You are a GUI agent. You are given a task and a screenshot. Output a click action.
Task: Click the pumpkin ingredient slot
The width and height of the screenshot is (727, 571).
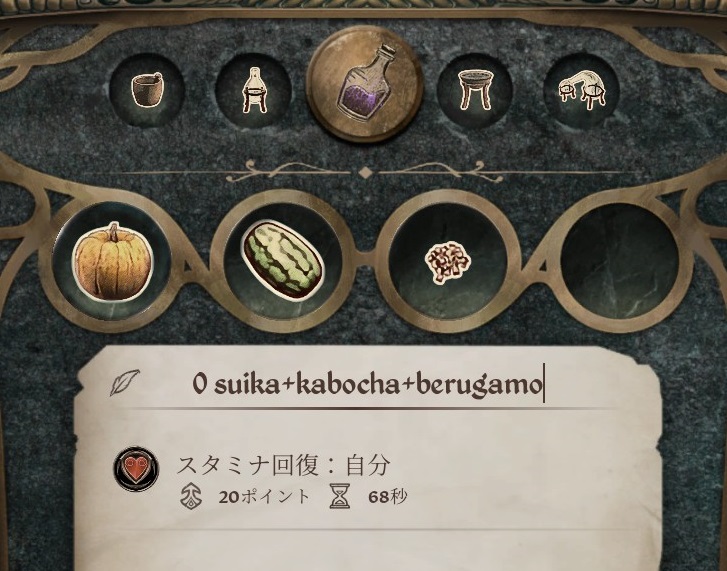112,261
